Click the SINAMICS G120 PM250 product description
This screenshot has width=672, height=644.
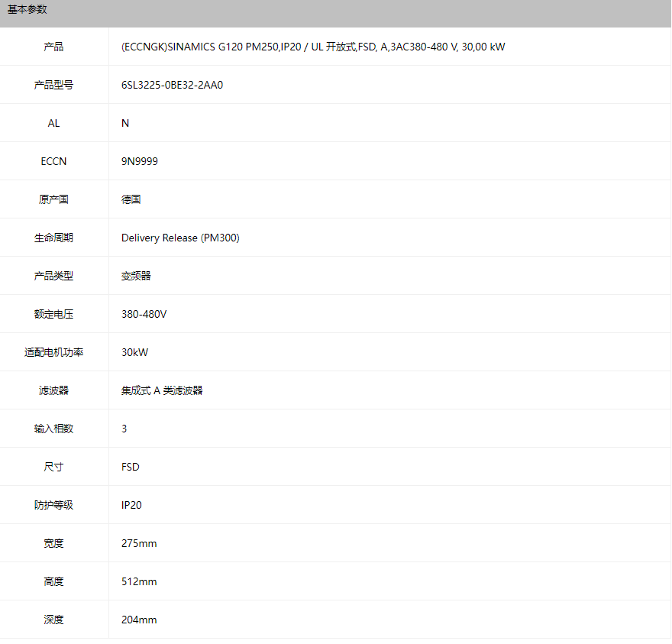click(313, 47)
